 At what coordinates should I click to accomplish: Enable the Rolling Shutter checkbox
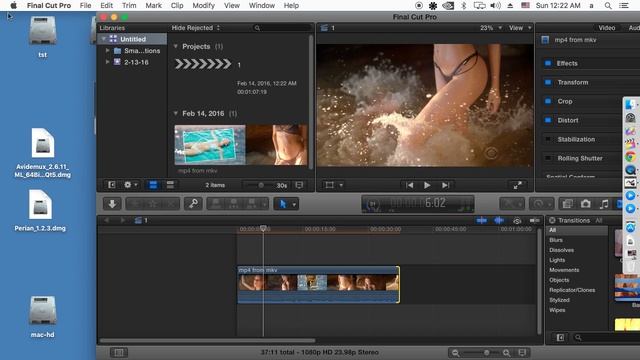tap(548, 158)
